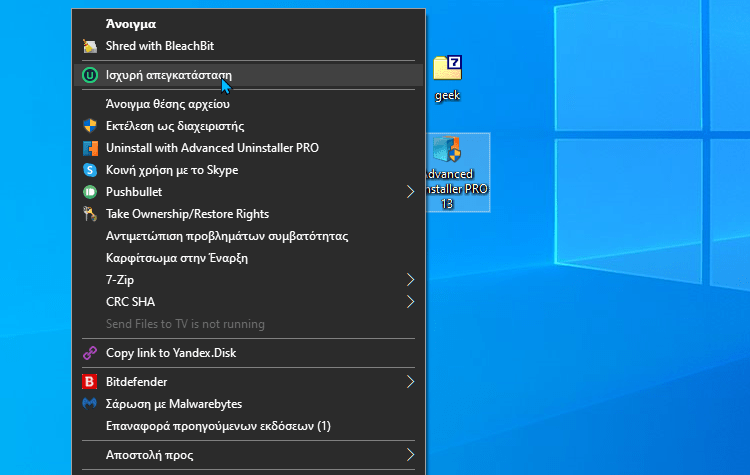Expand the Bitdefender submenu arrow

pyautogui.click(x=410, y=382)
